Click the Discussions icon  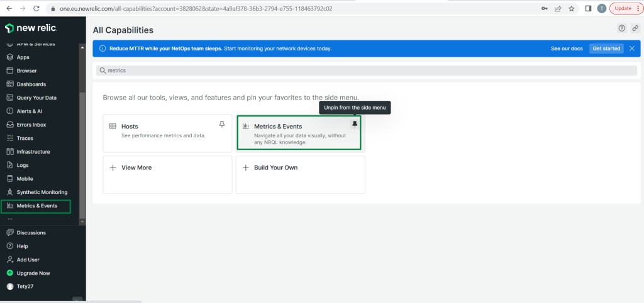coord(10,232)
